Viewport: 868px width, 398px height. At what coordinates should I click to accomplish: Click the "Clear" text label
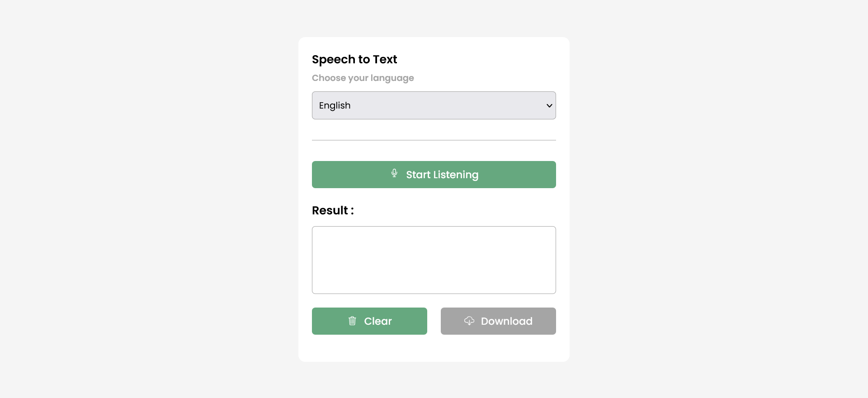coord(377,321)
